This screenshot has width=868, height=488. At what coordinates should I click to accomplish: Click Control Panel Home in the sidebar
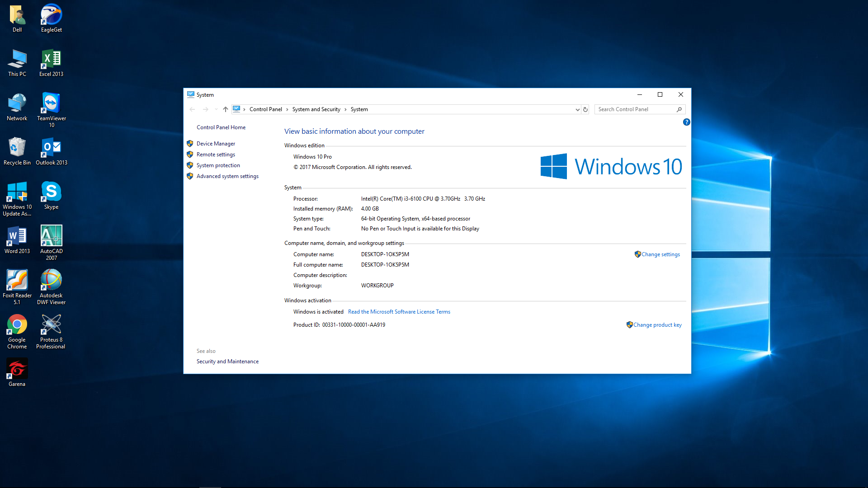pyautogui.click(x=221, y=127)
